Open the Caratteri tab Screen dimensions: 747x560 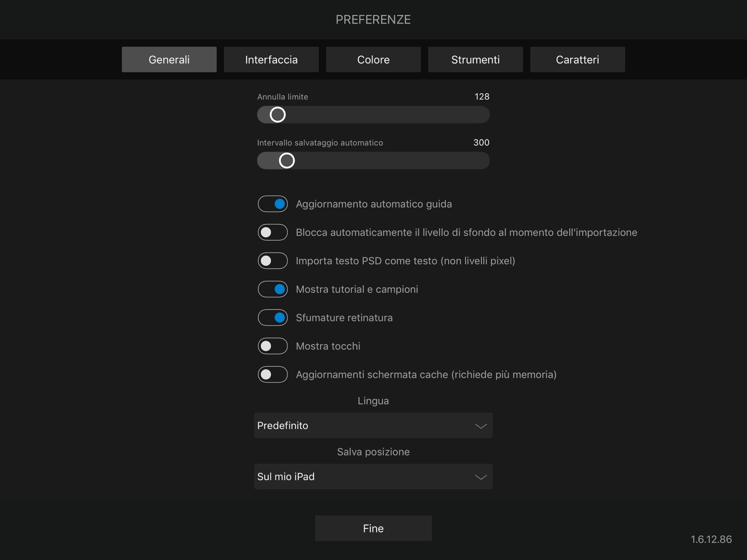click(578, 60)
